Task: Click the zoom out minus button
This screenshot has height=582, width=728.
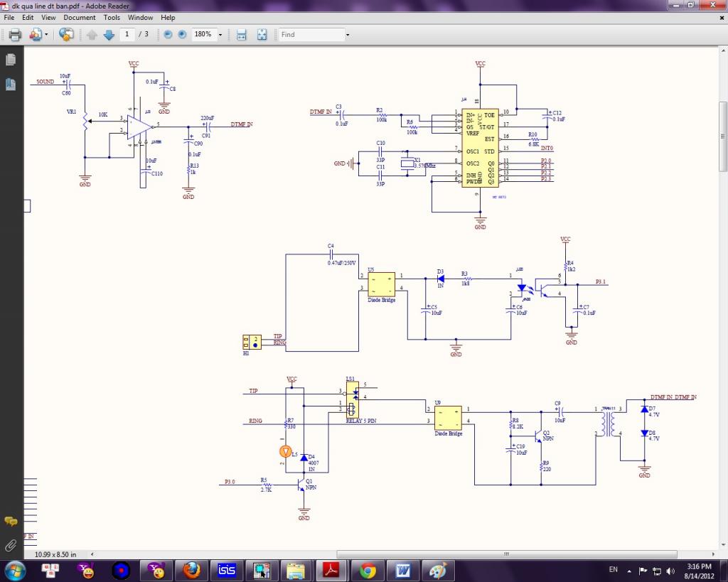Action: (x=168, y=34)
